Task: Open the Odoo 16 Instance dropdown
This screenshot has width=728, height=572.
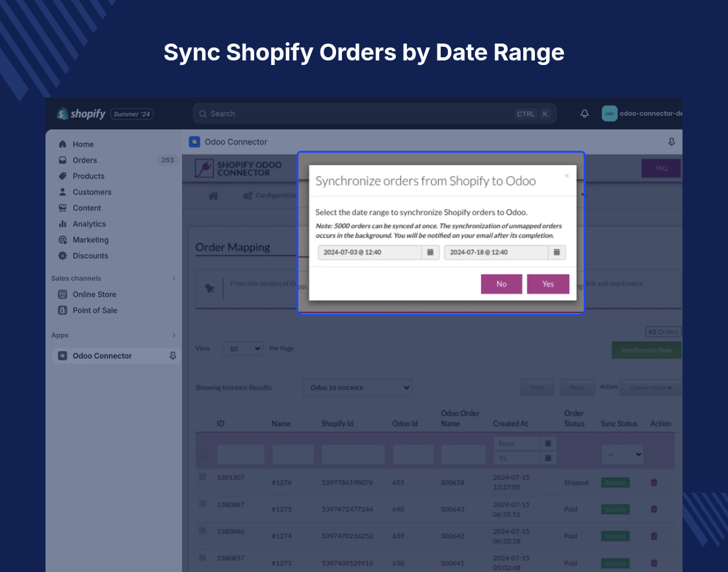Action: click(x=357, y=387)
